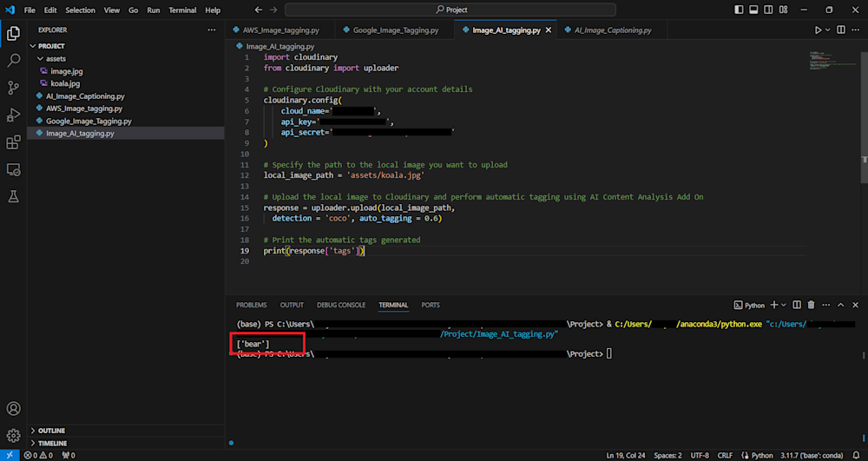Go back using the title bar arrow

coord(259,10)
